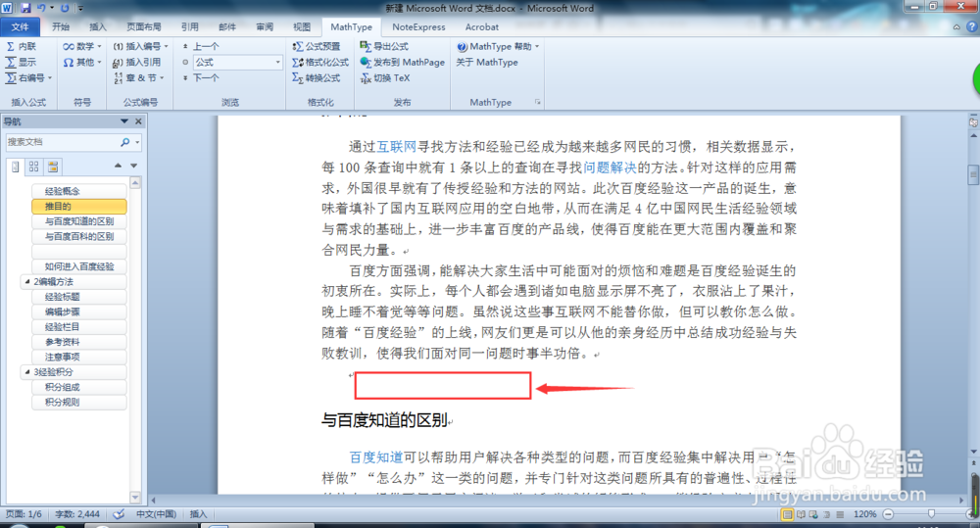
Task: Switch to the 开始 home tab
Action: tap(61, 26)
